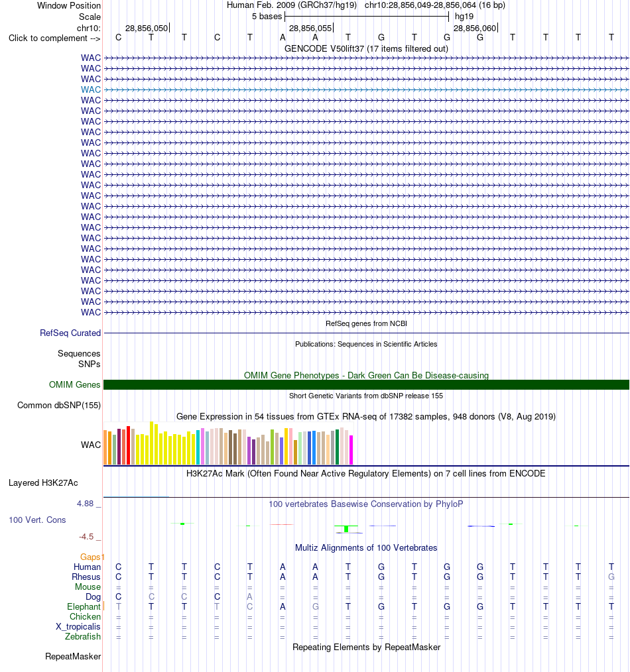Click the green 'OMIM Gene Phenotypes' track title

[x=366, y=375]
